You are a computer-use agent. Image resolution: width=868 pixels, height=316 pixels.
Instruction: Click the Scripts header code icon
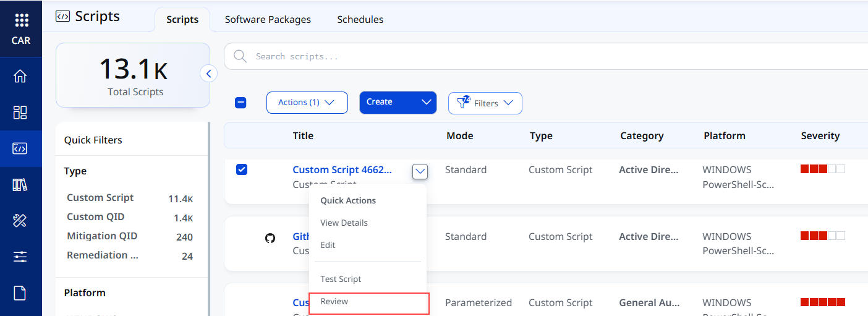tap(62, 16)
